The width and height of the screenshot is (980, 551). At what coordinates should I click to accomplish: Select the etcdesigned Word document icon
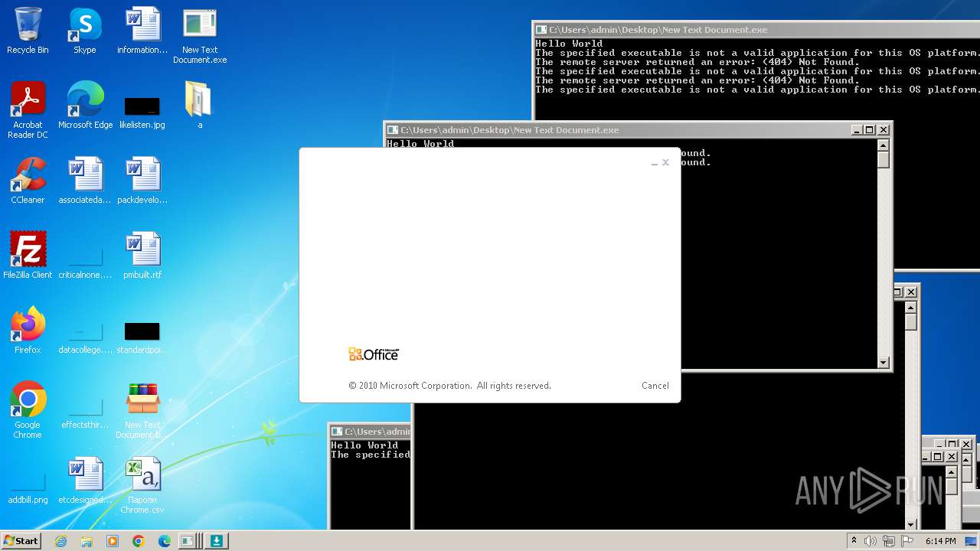tap(85, 481)
